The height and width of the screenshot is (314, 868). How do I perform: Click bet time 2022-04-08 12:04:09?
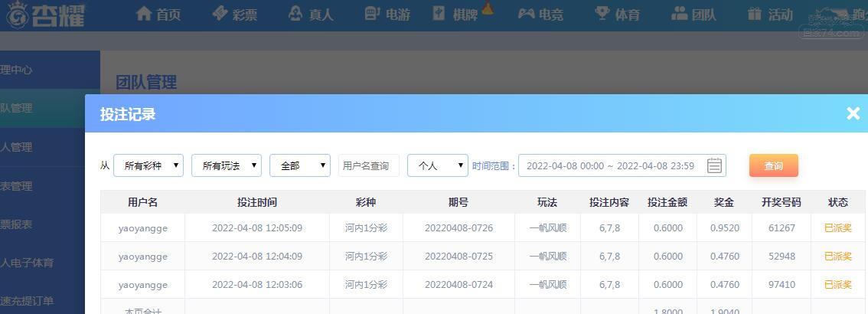click(x=257, y=257)
